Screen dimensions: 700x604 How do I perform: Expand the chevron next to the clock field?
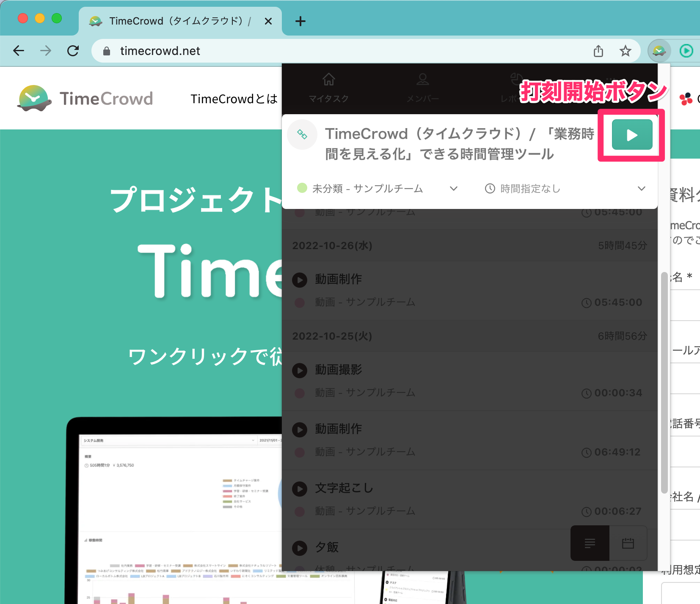tap(642, 189)
